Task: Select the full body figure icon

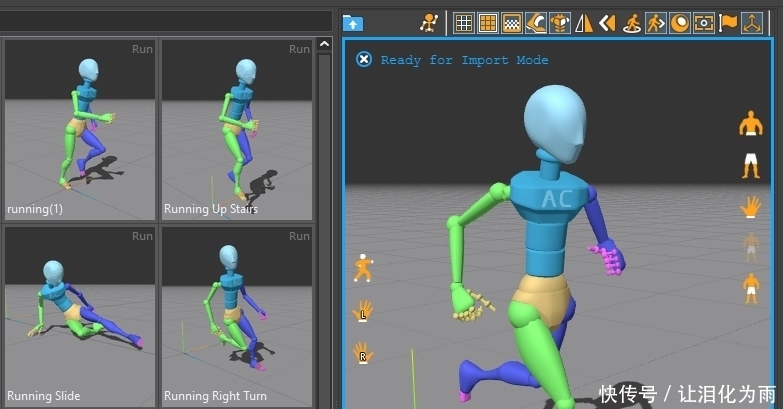Action: pos(751,288)
